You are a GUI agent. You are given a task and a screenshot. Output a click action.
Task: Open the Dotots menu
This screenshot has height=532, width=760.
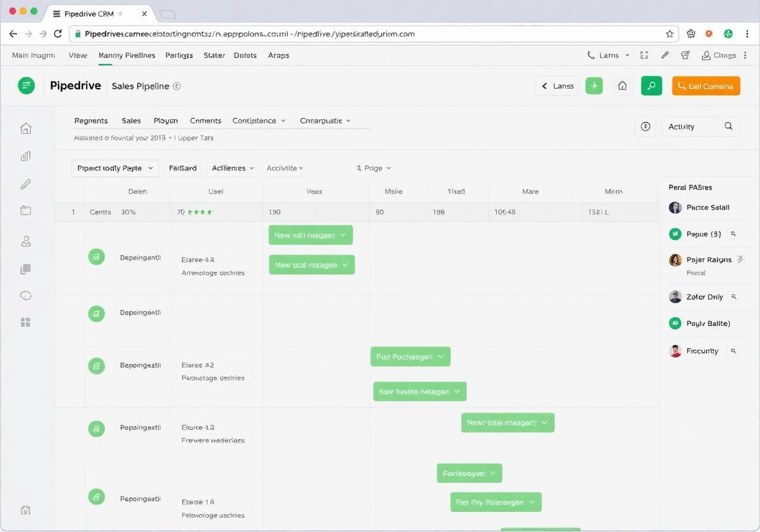(245, 55)
